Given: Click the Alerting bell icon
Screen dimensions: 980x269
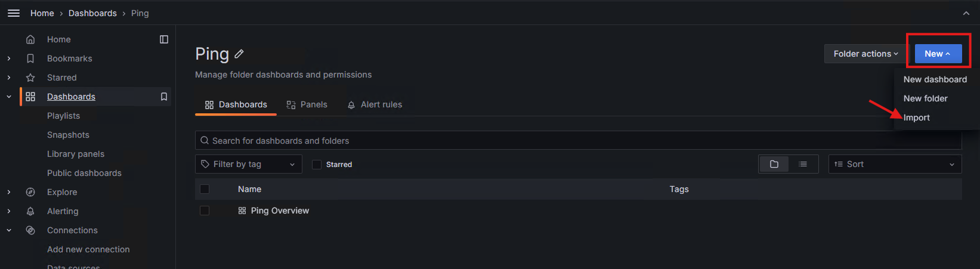Looking at the screenshot, I should tap(30, 211).
